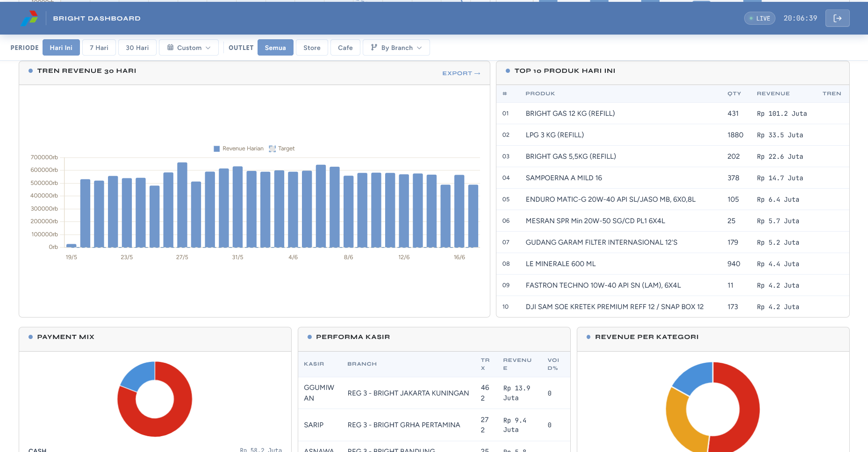Open the Custom period dropdown arrow
The height and width of the screenshot is (452, 868).
coord(208,48)
